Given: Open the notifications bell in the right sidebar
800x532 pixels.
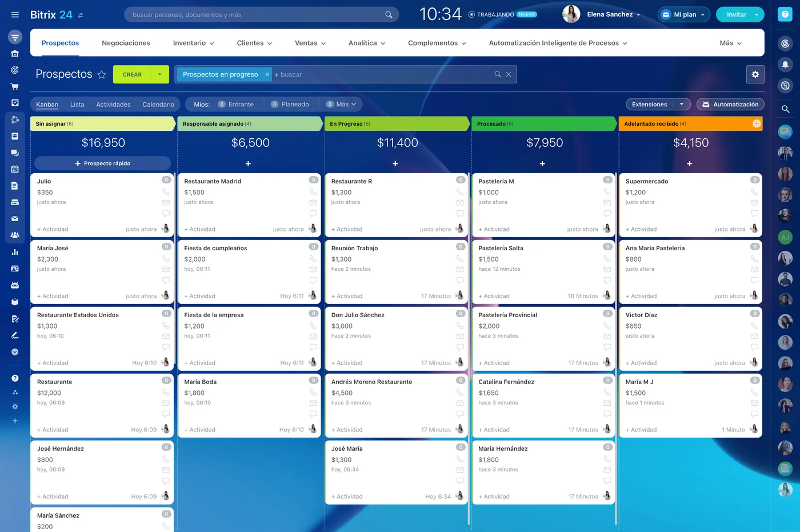Looking at the screenshot, I should click(785, 65).
